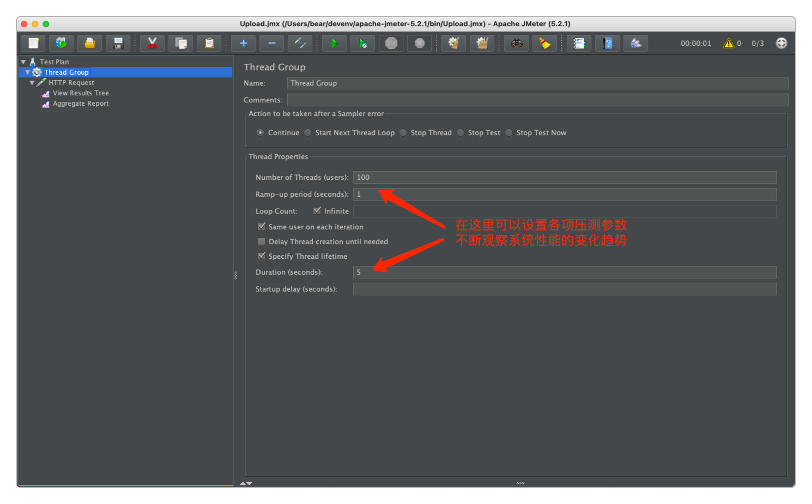The width and height of the screenshot is (812, 504).
Task: Click the Toggle enable/disable icon
Action: [x=300, y=43]
